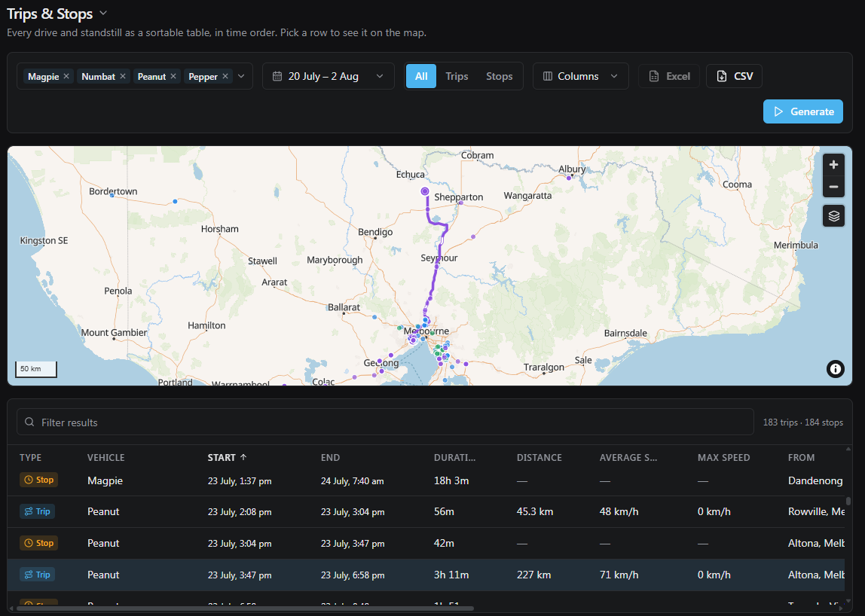Remove the Pepper vehicle chip
865x616 pixels.
(225, 76)
